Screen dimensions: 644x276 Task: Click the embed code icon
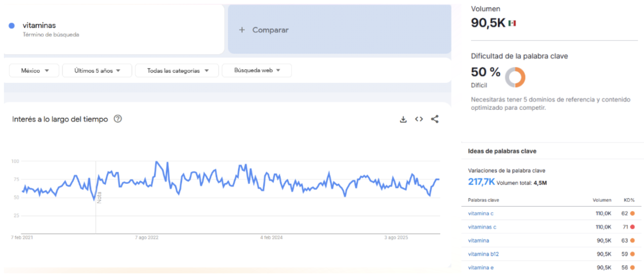coord(419,119)
